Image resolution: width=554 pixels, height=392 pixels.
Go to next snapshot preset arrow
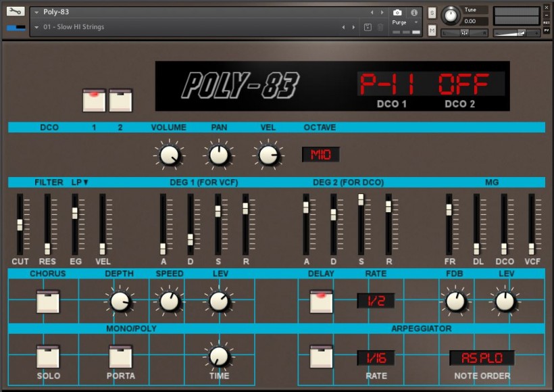(x=353, y=27)
